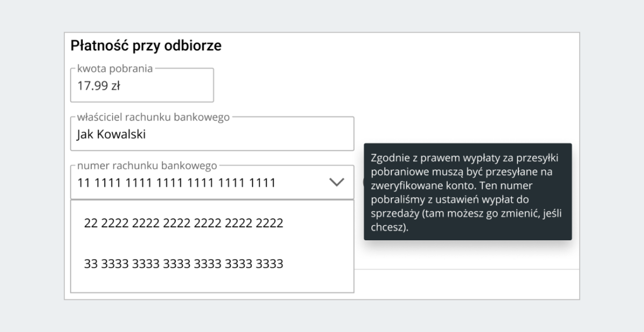The width and height of the screenshot is (644, 332).
Task: Select account 22 2222 2222 2222 2222 2222 2222
Action: 183,223
